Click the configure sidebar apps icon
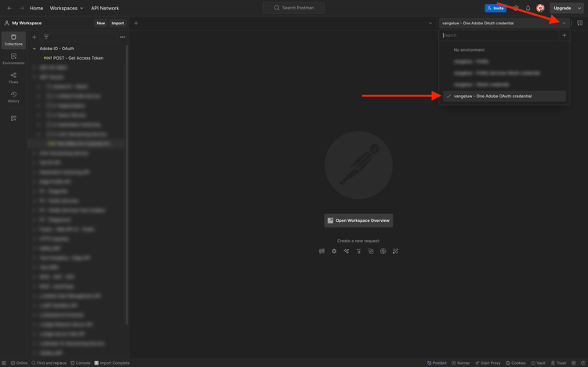 13,118
